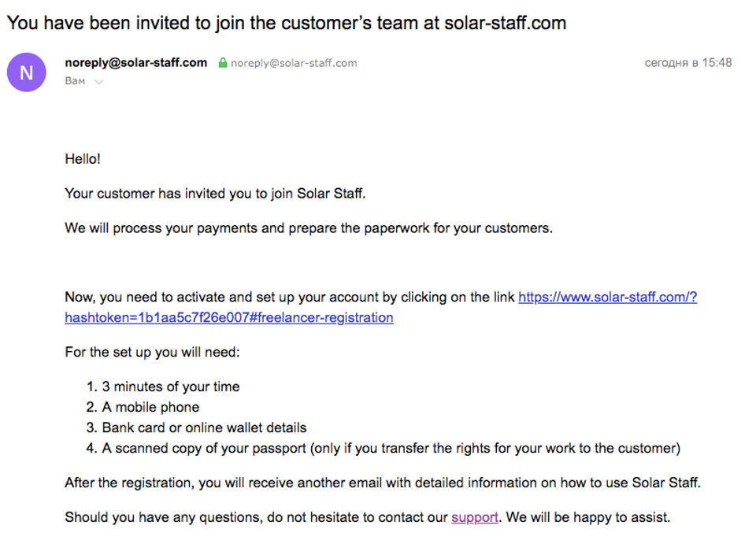Viewport: 756px width, 540px height.
Task: Expand recipient details chevron next to "Вам"
Action: click(x=99, y=82)
